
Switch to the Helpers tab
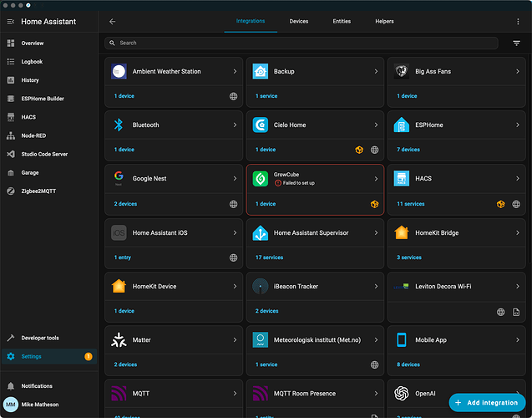[384, 22]
